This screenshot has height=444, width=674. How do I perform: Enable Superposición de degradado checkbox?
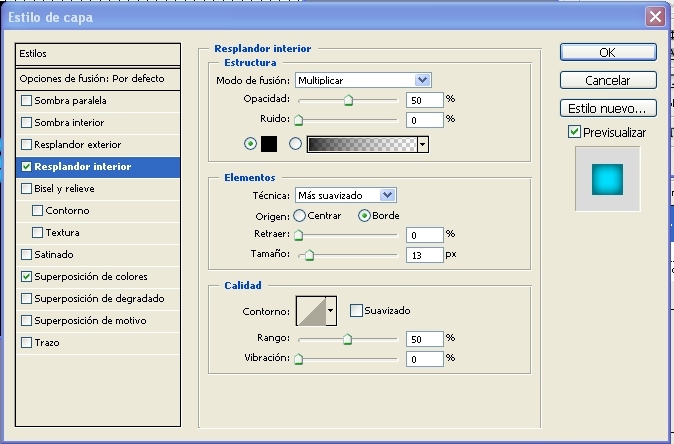point(26,298)
